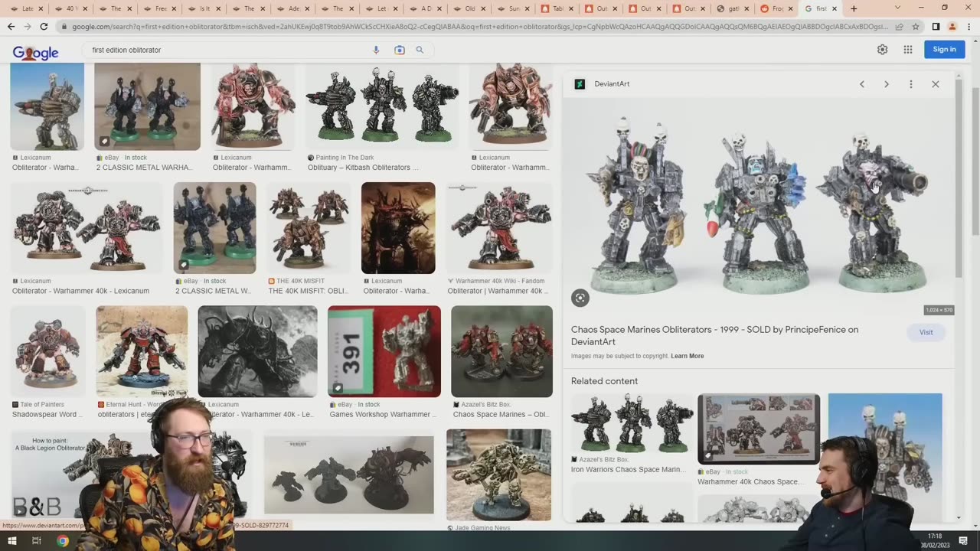Open Azazel's Bitz Box related thumbnail
Viewport: 980px width, 551px height.
(x=632, y=423)
